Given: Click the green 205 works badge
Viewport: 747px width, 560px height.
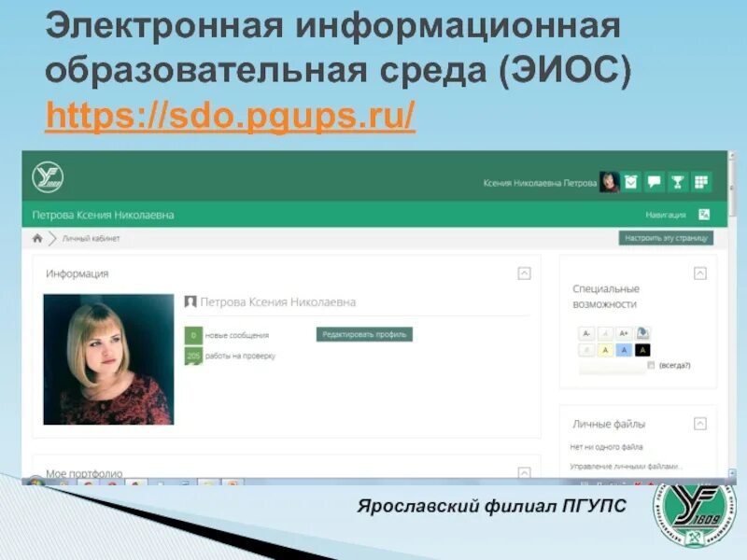Looking at the screenshot, I should (193, 357).
